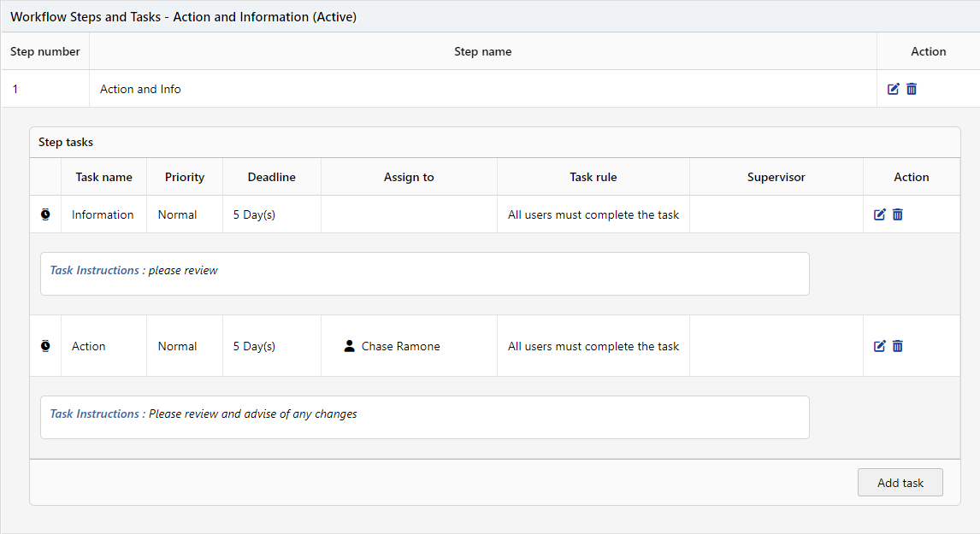Delete the Information task via trash icon
This screenshot has height=534, width=980.
point(897,214)
